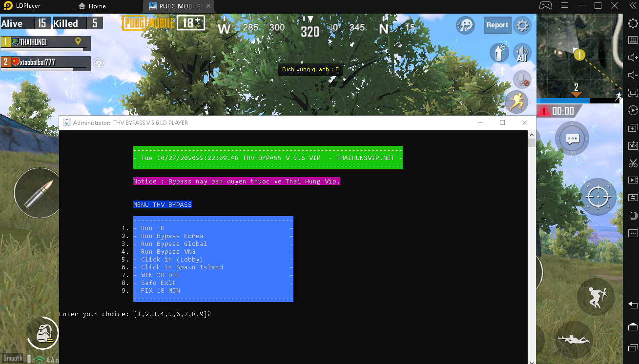Tap the bullet fire button on left
Image resolution: width=639 pixels, height=364 pixels.
37,193
